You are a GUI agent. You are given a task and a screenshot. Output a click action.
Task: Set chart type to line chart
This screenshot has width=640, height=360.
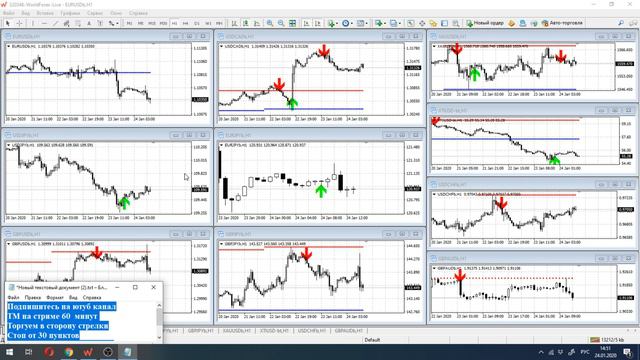coord(257,23)
